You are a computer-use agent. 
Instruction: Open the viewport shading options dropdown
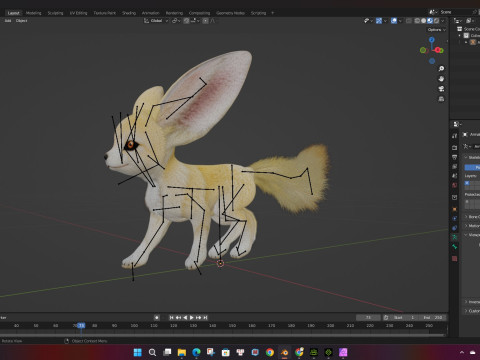443,21
